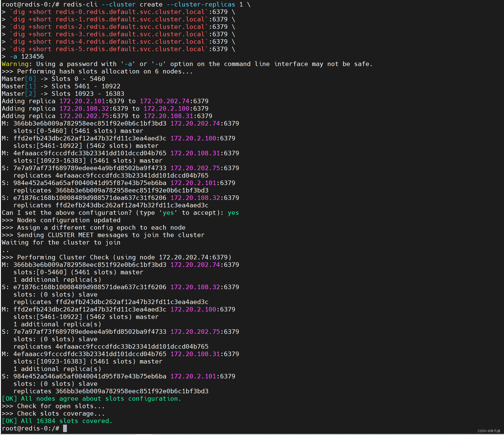Viewport: 504px width, 435px height.
Task: Click 'Can I set the above configuration?' prompt
Action: coord(67,213)
